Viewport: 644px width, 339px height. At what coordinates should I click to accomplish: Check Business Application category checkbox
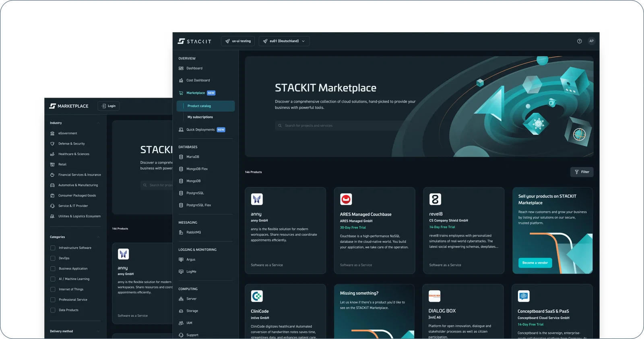(x=53, y=268)
